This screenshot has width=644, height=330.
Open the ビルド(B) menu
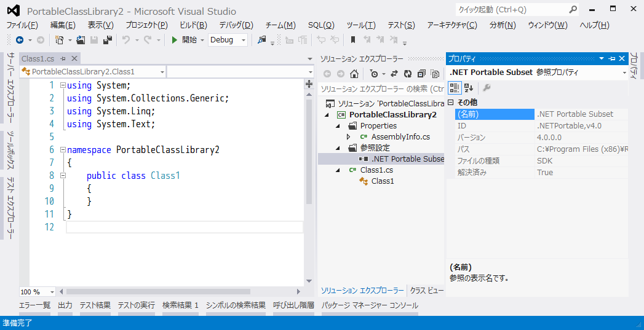(194, 25)
